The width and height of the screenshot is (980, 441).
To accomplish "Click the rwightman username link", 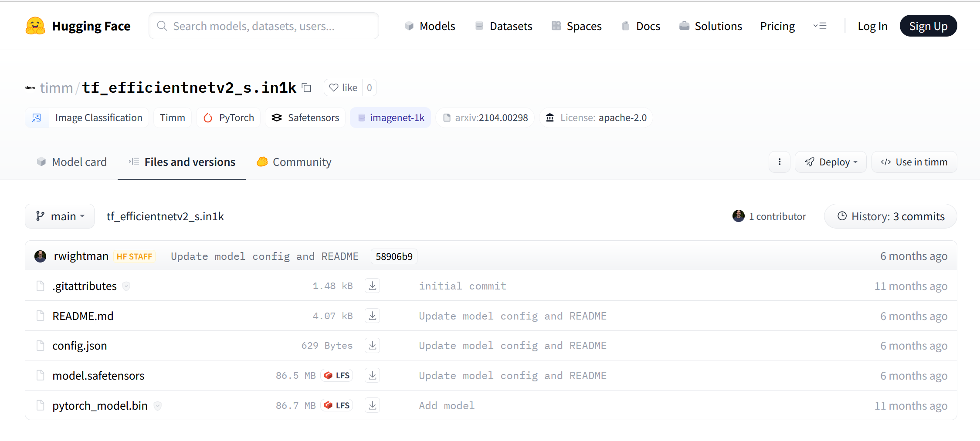I will coord(81,256).
